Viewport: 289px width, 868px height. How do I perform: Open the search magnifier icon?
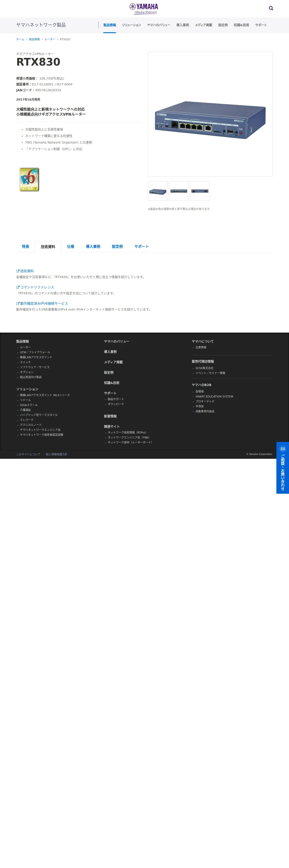(x=271, y=8)
